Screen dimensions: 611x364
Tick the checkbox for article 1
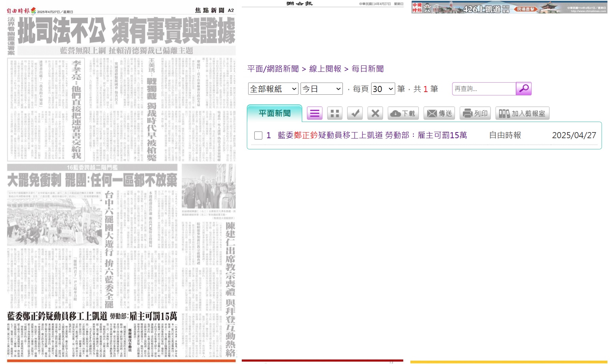[x=258, y=135]
